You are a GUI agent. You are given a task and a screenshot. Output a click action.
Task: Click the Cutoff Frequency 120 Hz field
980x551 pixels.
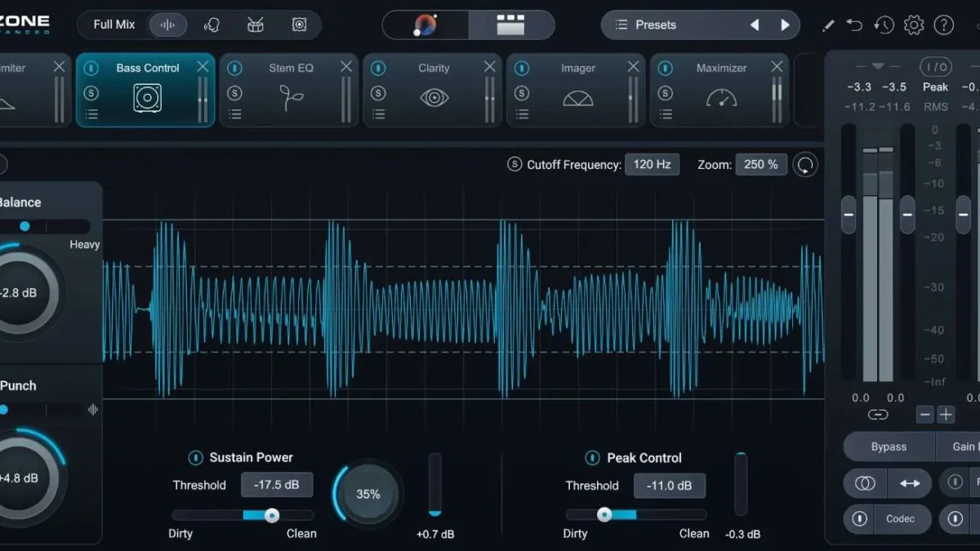coord(652,164)
